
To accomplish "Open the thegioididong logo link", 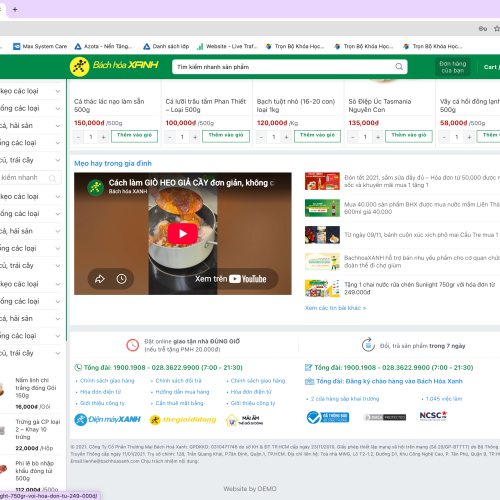I will pyautogui.click(x=183, y=420).
